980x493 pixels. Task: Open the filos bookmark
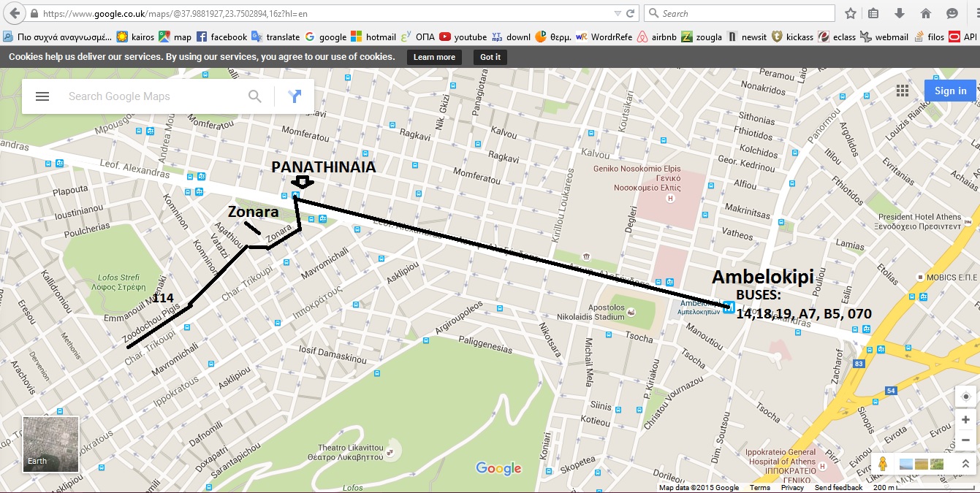coord(929,37)
